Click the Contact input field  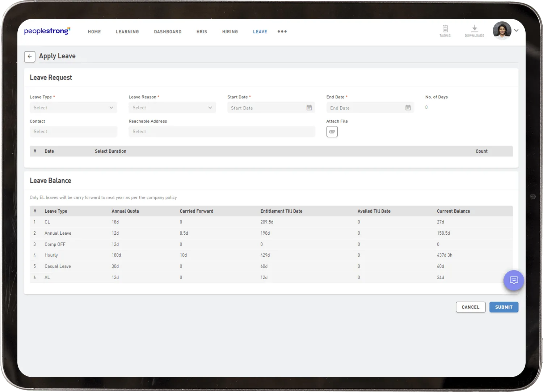[x=73, y=132]
